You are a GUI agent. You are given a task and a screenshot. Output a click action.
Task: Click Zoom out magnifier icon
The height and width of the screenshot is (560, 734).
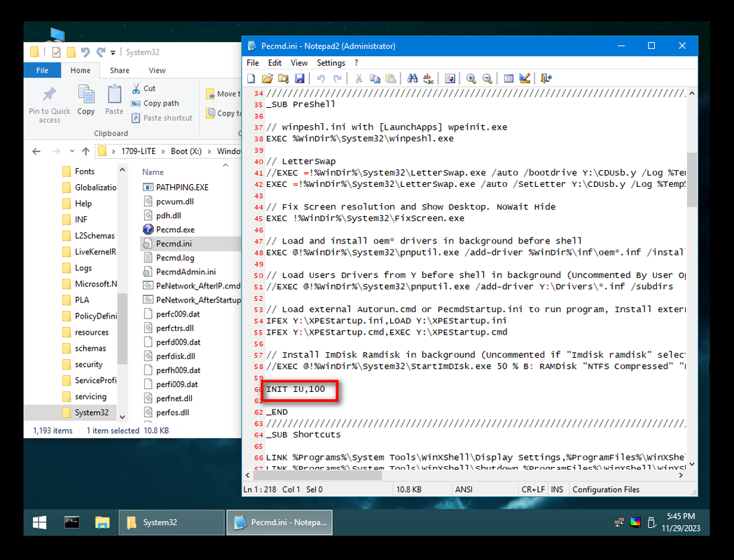point(487,78)
